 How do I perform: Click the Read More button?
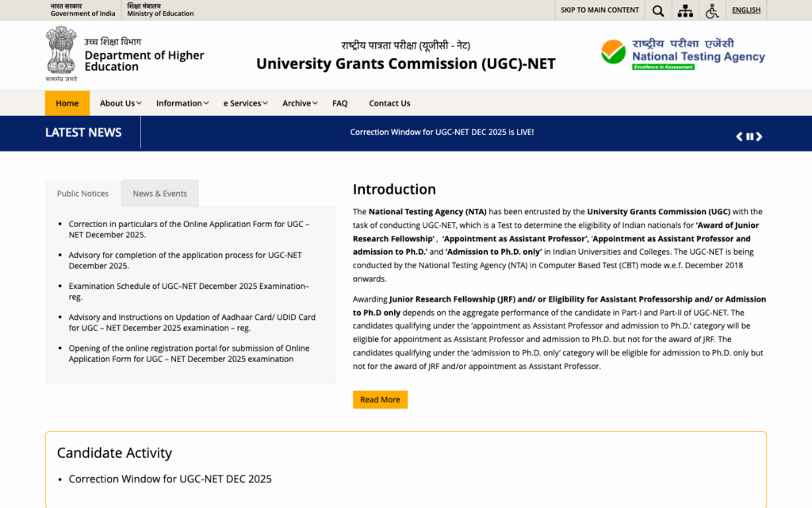pyautogui.click(x=380, y=399)
